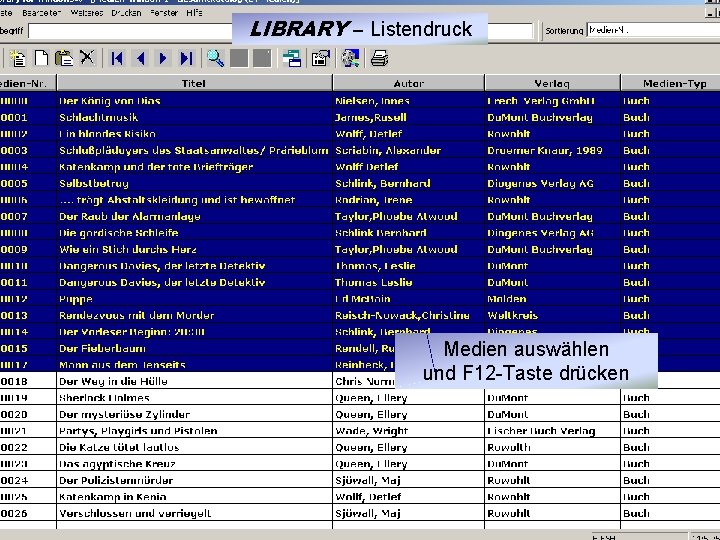Open the Hilfe menu

click(194, 13)
